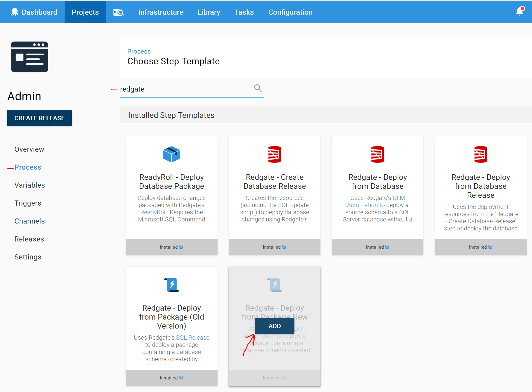This screenshot has width=532, height=392.
Task: Open the Overview sidebar item
Action: [x=29, y=149]
